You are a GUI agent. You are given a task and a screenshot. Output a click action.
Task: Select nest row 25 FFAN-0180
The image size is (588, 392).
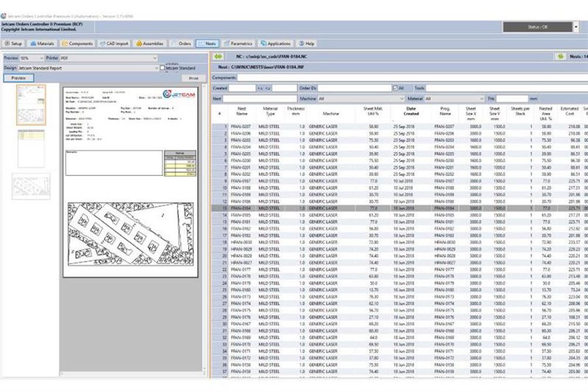pos(400,290)
